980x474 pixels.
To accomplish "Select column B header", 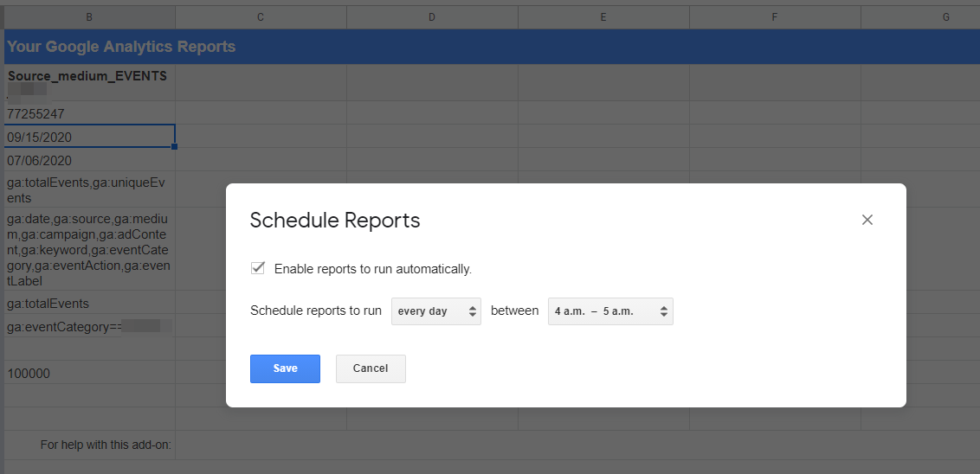I will pyautogui.click(x=89, y=17).
